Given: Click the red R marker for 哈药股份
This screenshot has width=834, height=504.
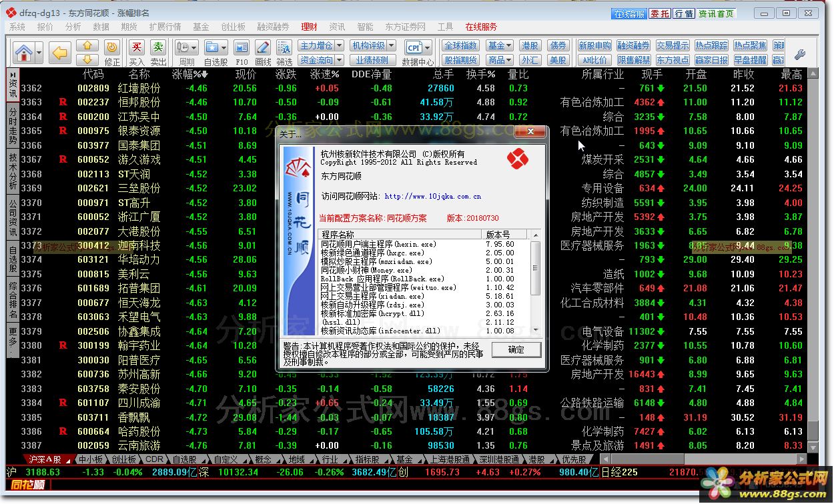Looking at the screenshot, I should (63, 431).
